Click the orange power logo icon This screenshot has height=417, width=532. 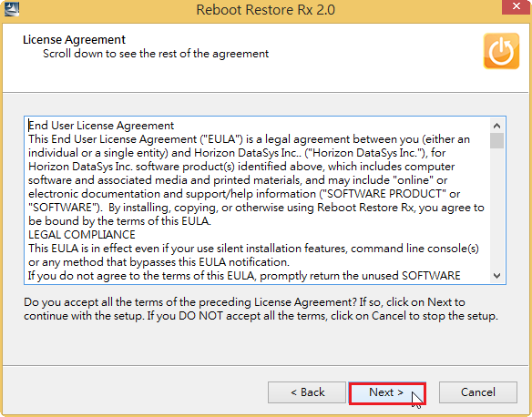click(x=501, y=51)
